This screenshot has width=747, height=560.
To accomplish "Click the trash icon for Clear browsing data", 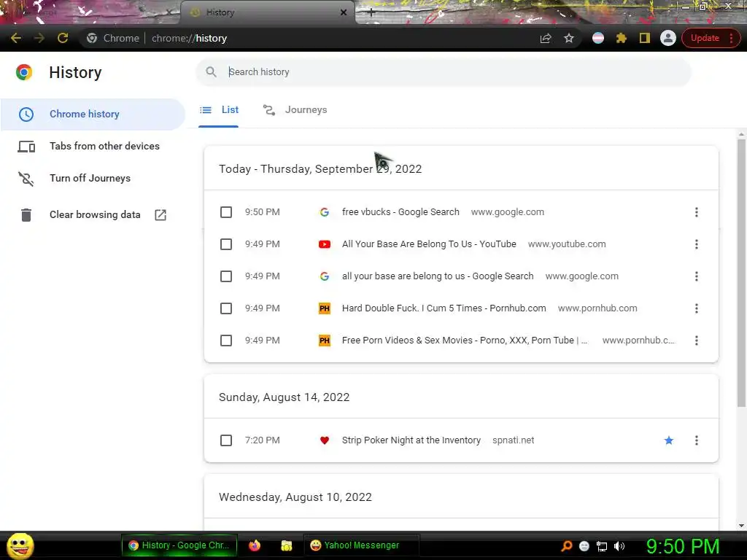I will pos(26,215).
